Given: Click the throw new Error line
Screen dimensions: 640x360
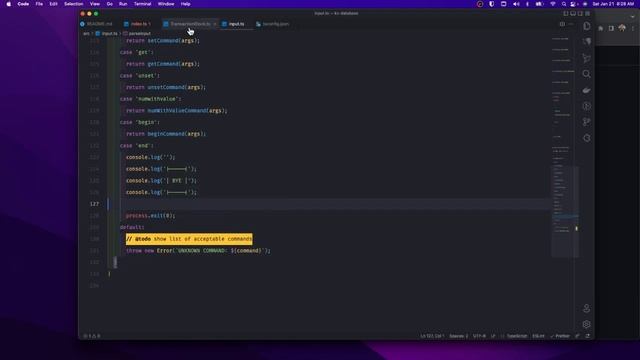Looking at the screenshot, I should click(198, 251).
